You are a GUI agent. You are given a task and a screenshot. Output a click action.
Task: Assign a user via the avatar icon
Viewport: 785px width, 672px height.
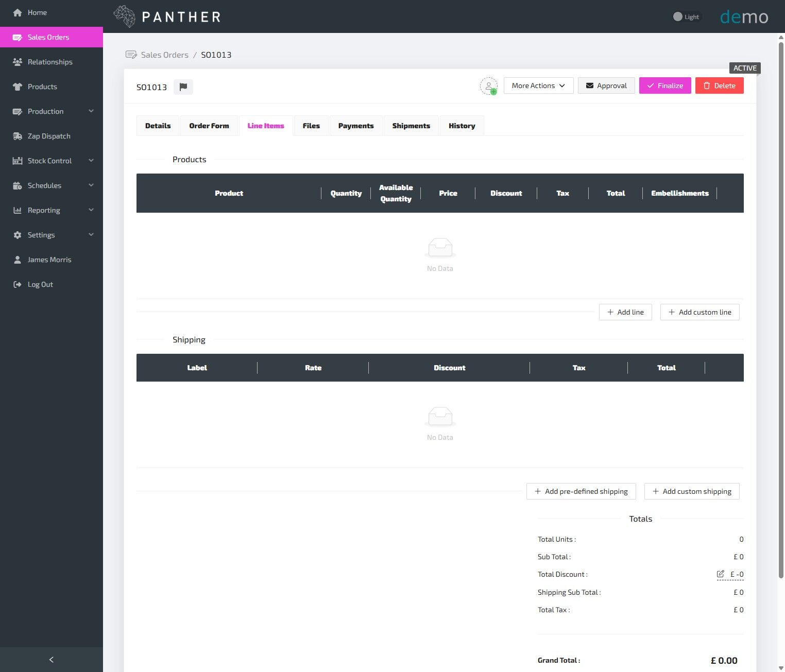point(489,86)
